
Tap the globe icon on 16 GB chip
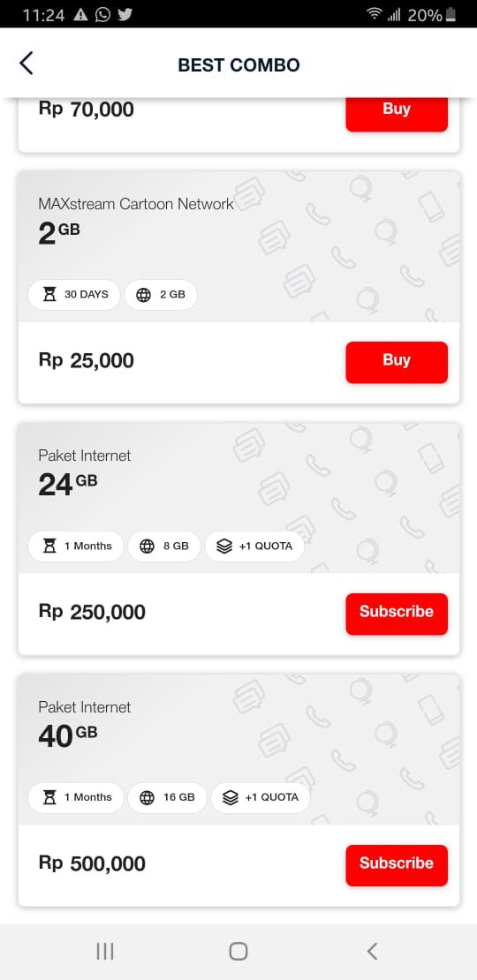(147, 797)
